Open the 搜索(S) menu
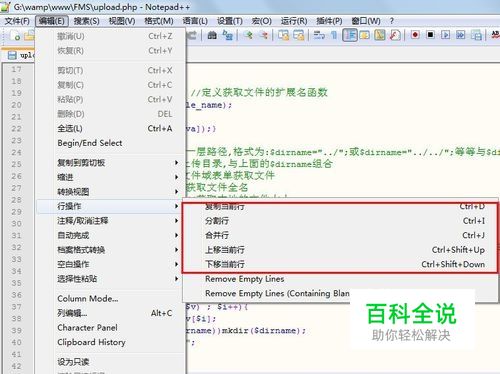The image size is (500, 374). 86,21
